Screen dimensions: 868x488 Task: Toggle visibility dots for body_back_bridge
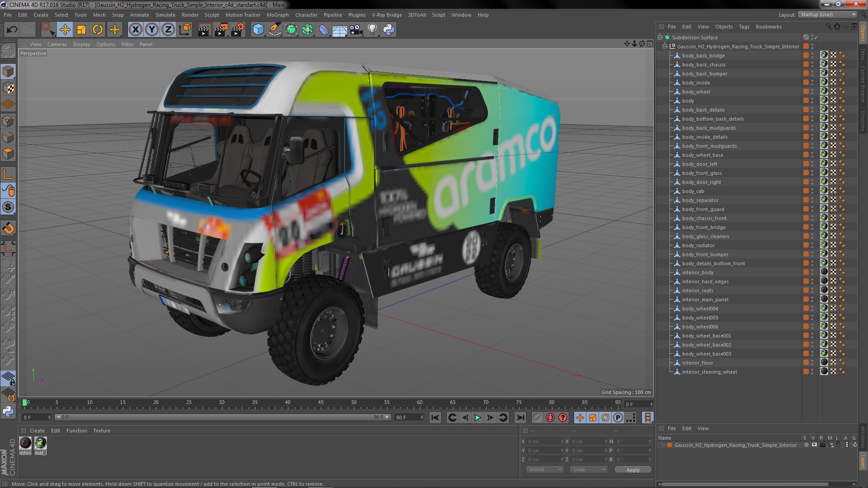(812, 56)
